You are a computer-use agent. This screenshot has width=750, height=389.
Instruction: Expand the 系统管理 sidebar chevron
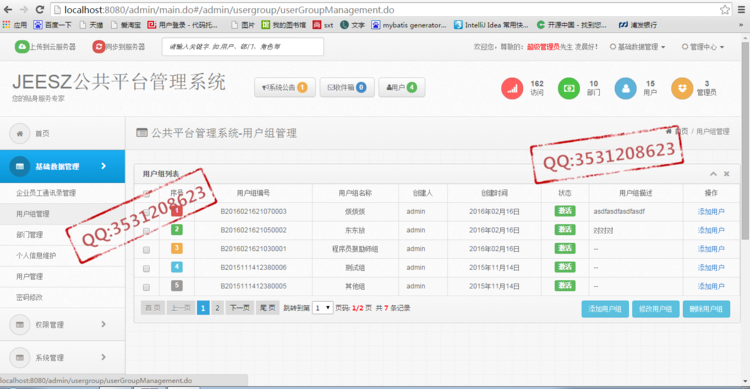(x=104, y=357)
